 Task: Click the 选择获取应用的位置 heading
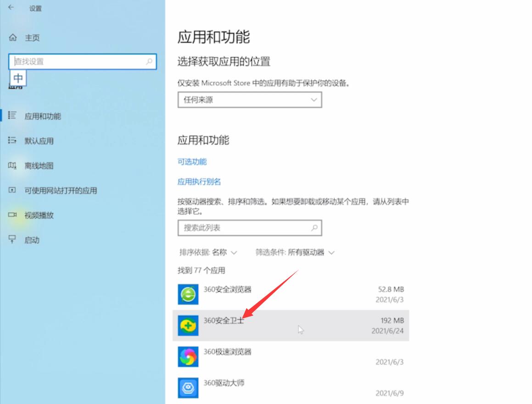[224, 61]
